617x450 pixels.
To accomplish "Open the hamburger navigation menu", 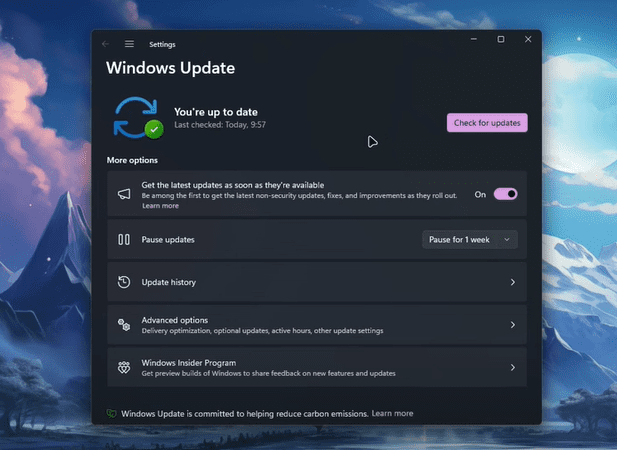I will (x=129, y=44).
